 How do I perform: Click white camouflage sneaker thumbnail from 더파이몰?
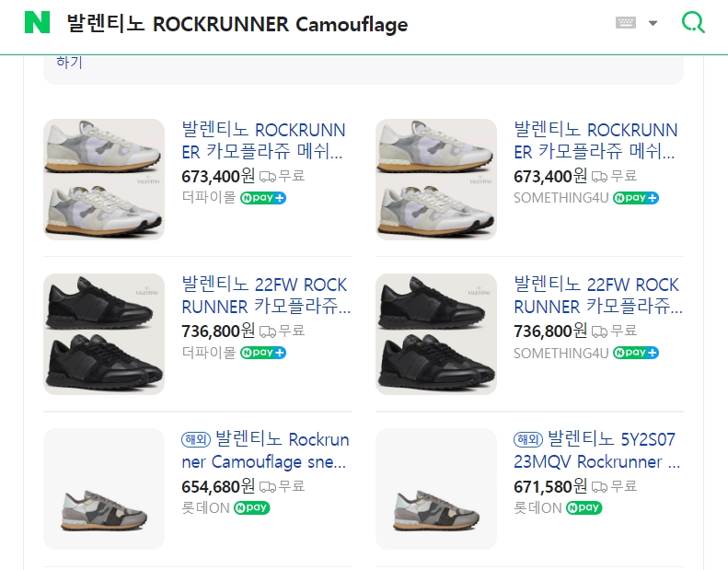pos(104,179)
